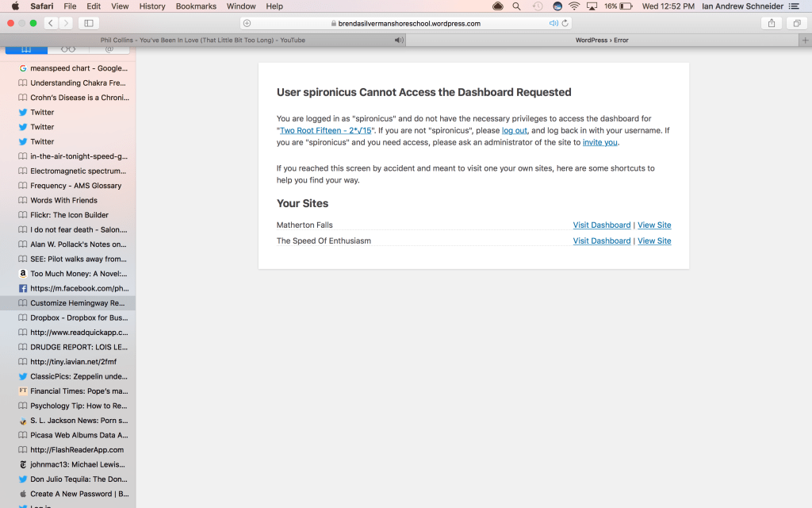Image resolution: width=812 pixels, height=508 pixels.
Task: Mute audio via address bar speaker icon
Action: (553, 23)
